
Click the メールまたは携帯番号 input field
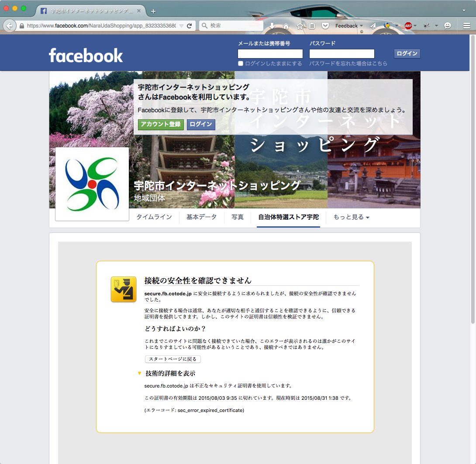tap(270, 54)
